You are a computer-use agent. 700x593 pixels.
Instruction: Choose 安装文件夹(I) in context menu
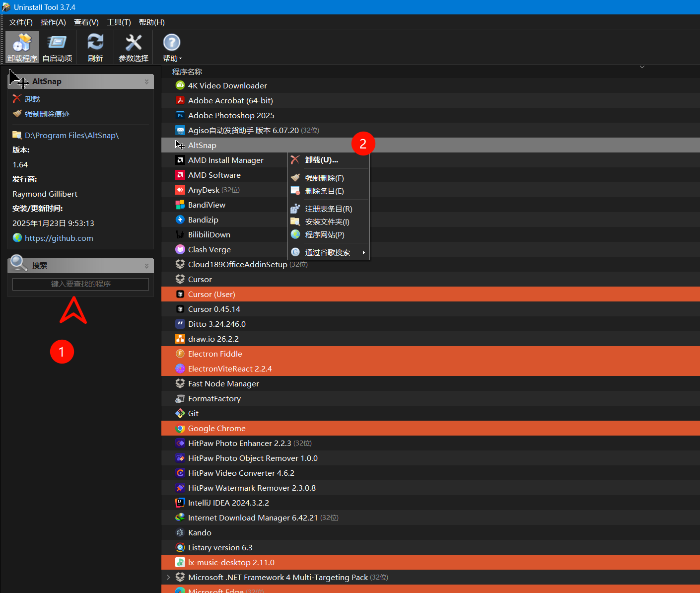click(x=329, y=222)
